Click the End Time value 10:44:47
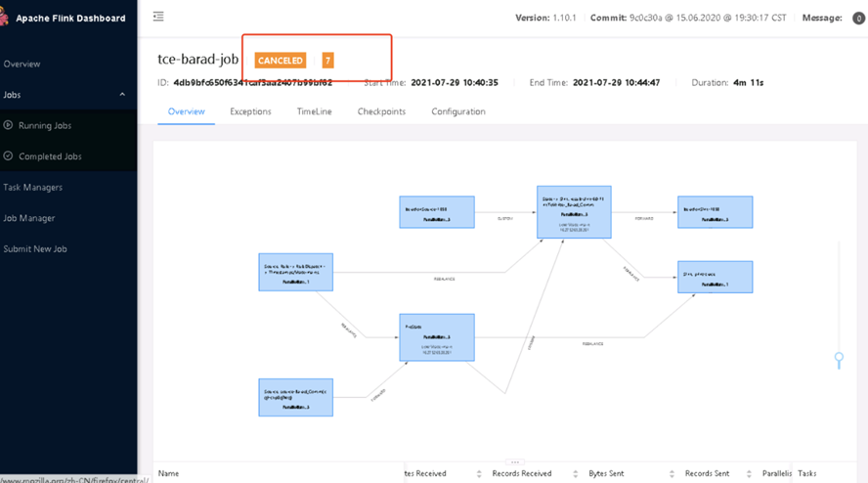Image resolution: width=868 pixels, height=483 pixels. 616,82
